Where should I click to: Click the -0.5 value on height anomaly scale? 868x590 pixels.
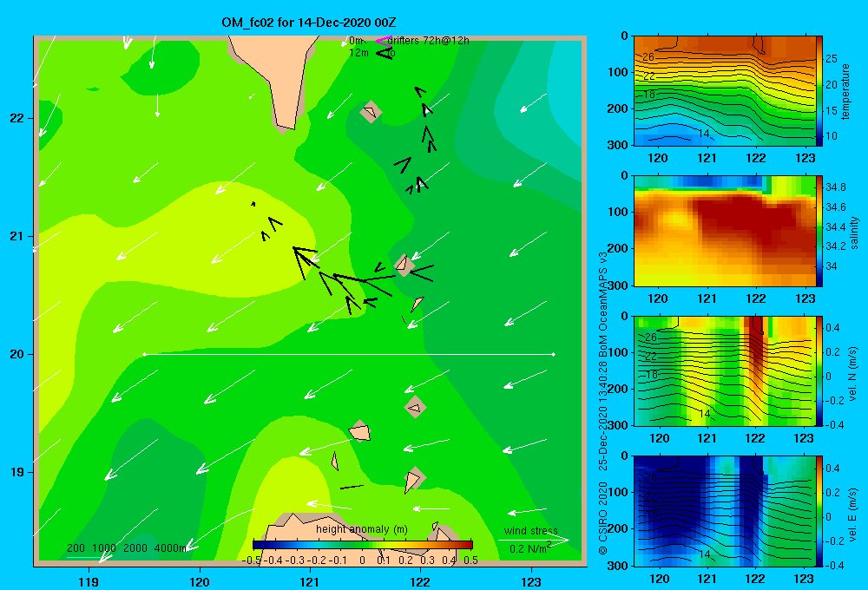(x=252, y=560)
